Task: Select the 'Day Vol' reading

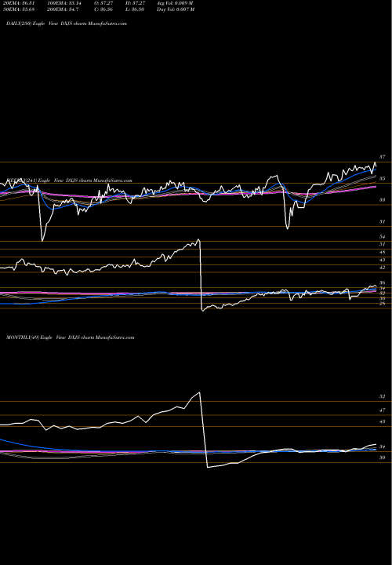Action: [x=176, y=9]
